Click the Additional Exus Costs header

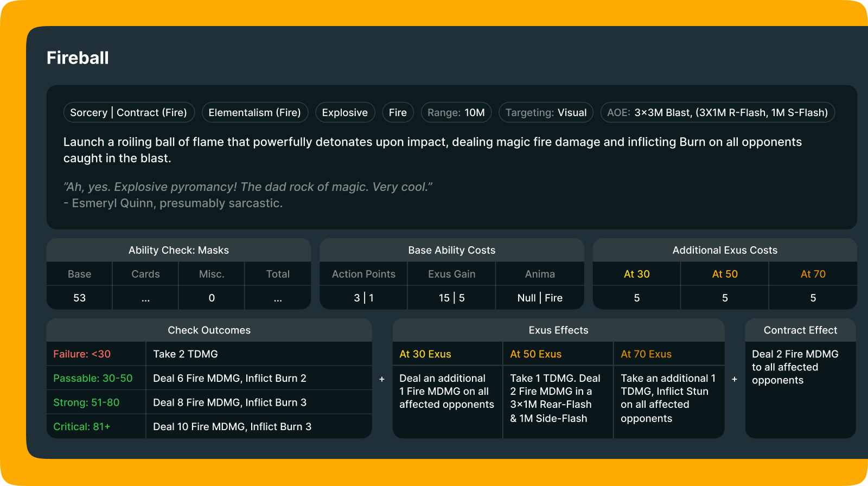725,250
